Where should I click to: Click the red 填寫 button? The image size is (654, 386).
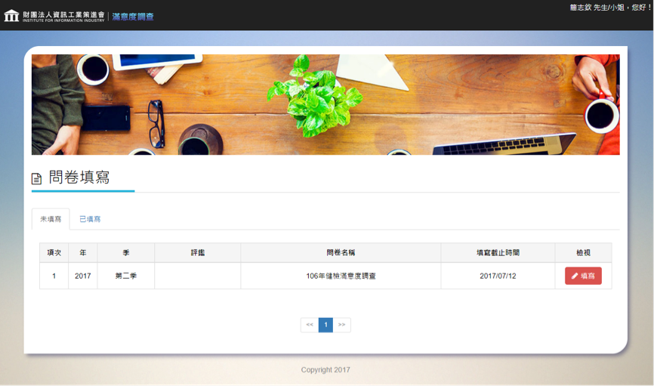[x=583, y=276]
